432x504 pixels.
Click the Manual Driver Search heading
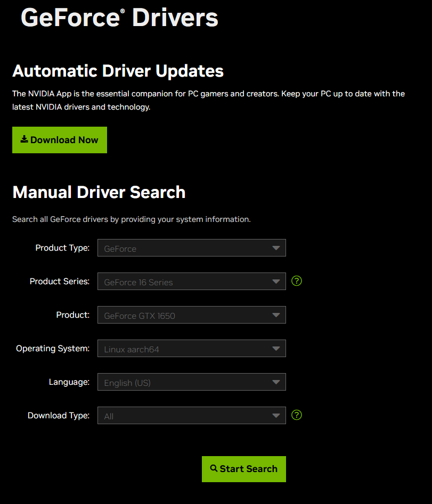tap(99, 192)
